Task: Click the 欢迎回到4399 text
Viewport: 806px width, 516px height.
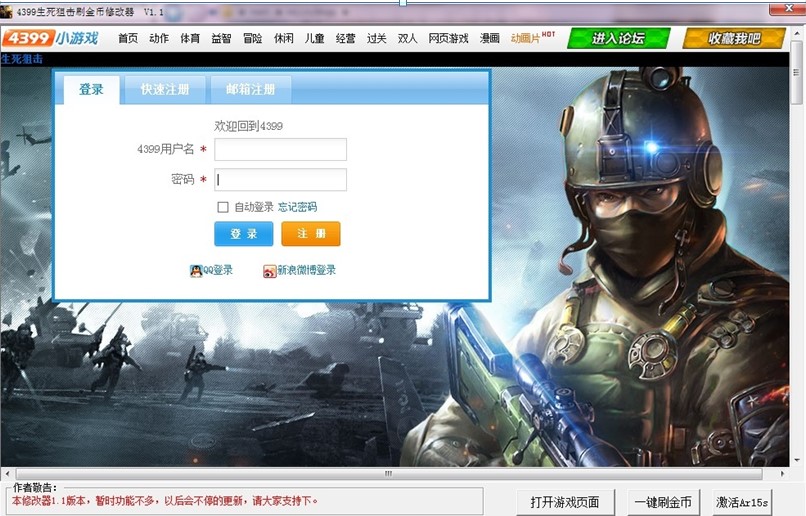Action: 248,126
